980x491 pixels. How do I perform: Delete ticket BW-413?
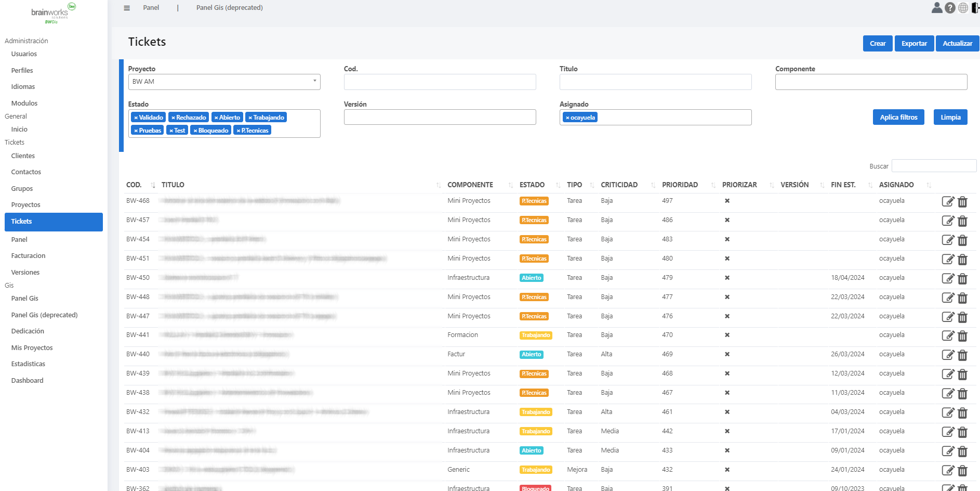pyautogui.click(x=962, y=432)
